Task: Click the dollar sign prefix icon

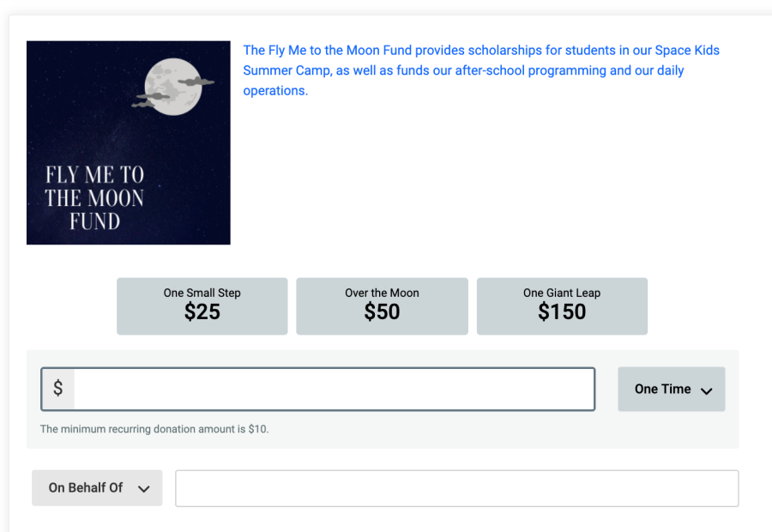Action: click(57, 389)
